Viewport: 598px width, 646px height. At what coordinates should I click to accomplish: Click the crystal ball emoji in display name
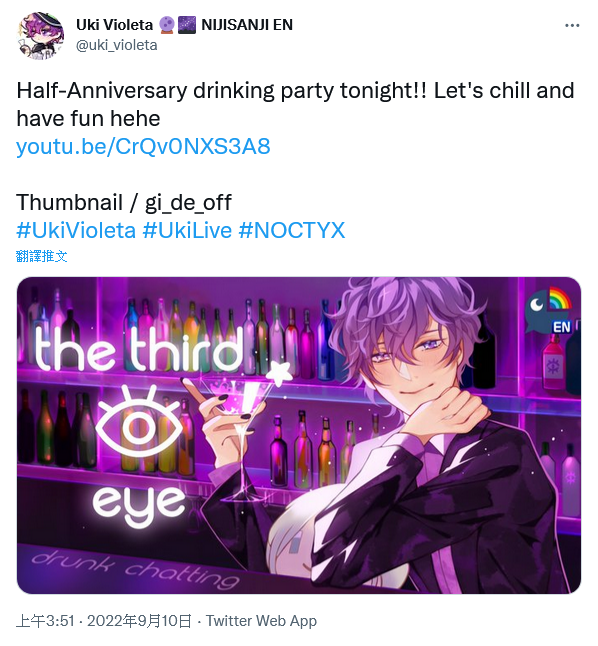[x=167, y=25]
